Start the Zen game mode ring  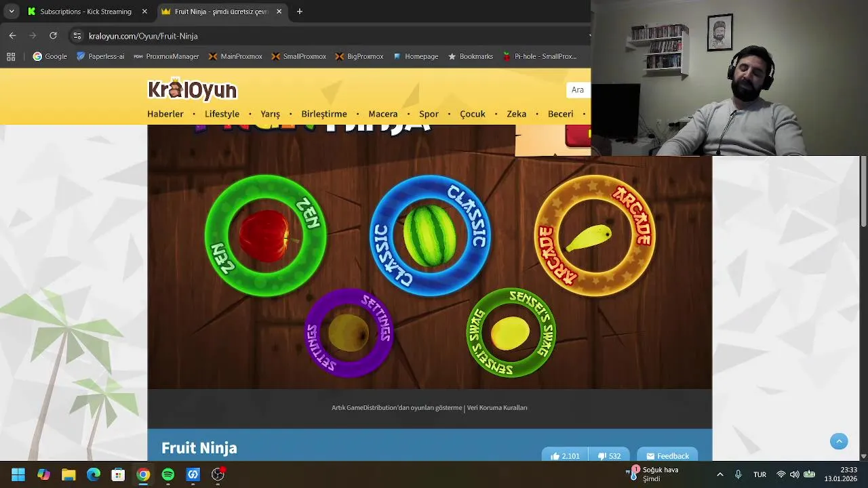coord(266,236)
